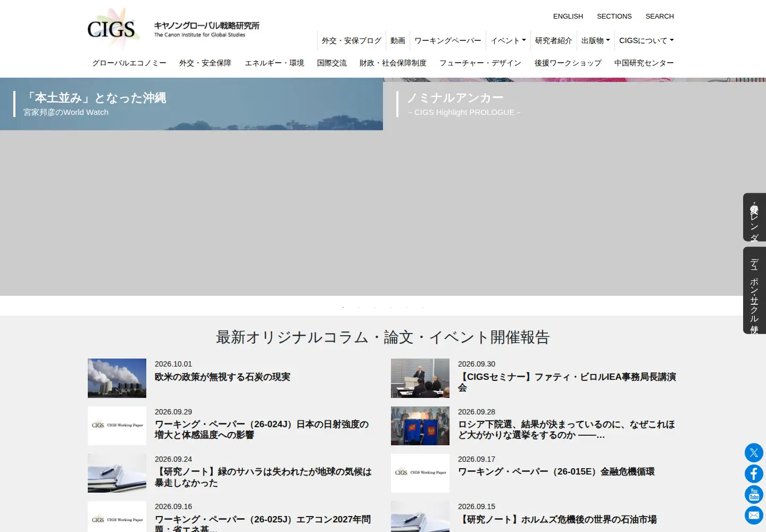This screenshot has width=766, height=532.
Task: Click the power plant smoke thumbnail
Action: click(x=117, y=378)
